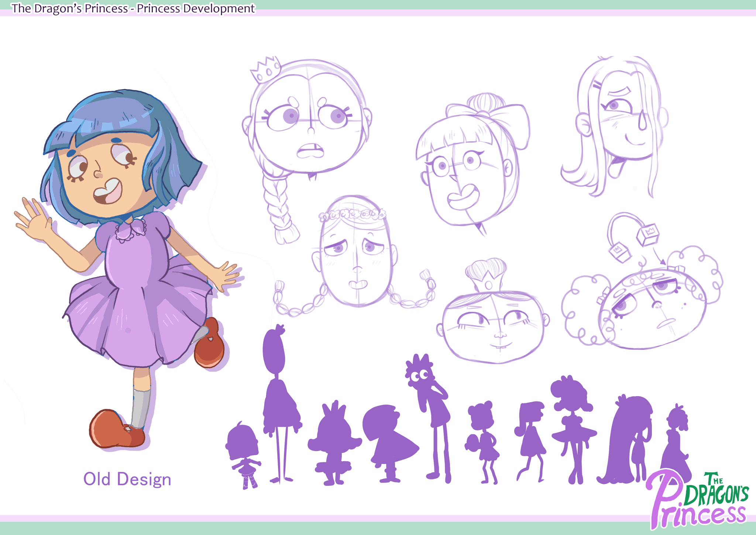The width and height of the screenshot is (756, 535).
Task: Click the 'Old Design' caption
Action: [127, 479]
